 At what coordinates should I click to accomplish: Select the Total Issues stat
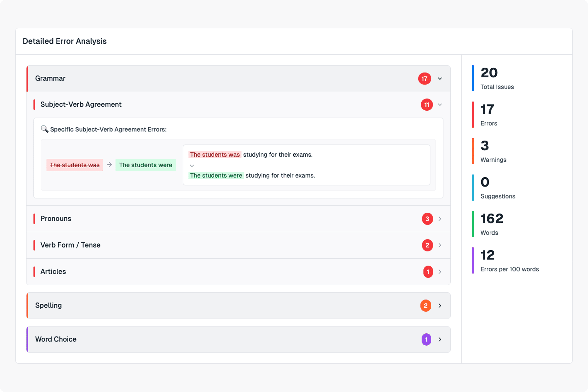497,78
